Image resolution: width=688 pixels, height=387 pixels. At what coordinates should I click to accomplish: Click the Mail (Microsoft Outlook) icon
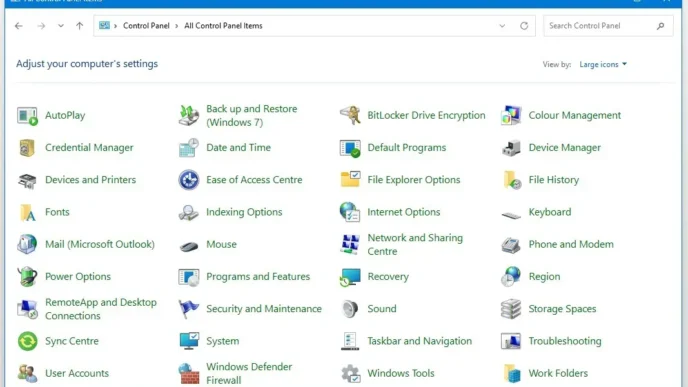27,244
